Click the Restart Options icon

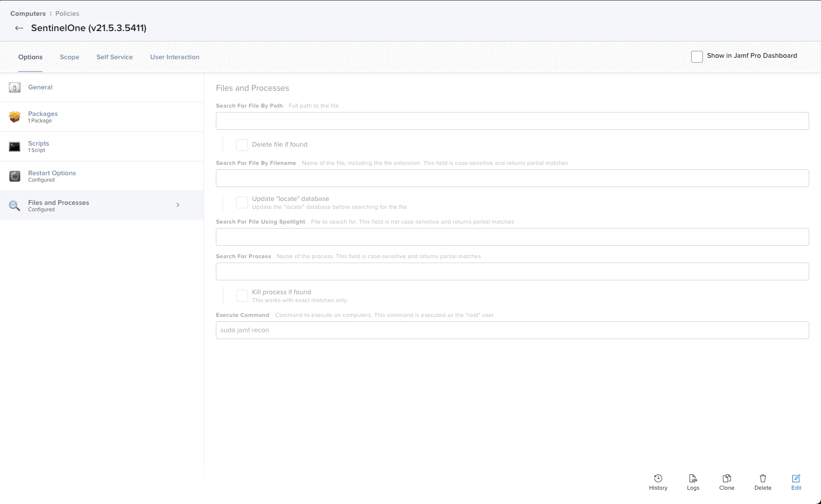click(15, 176)
